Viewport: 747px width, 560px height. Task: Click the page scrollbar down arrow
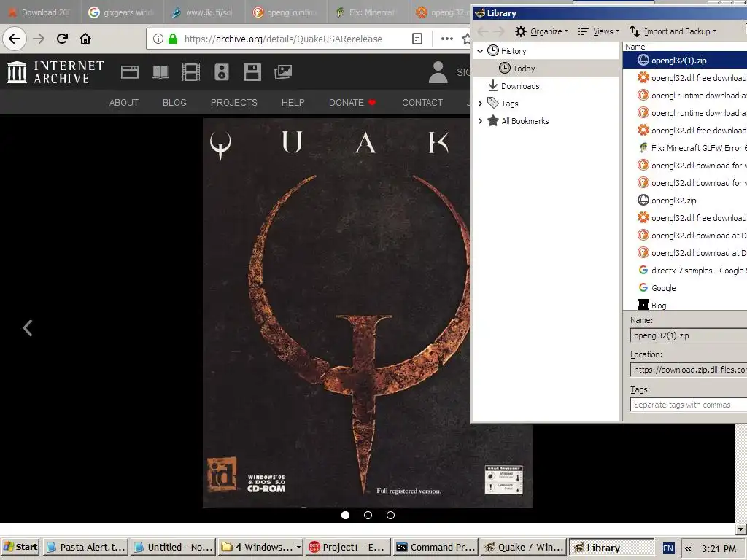click(x=741, y=529)
